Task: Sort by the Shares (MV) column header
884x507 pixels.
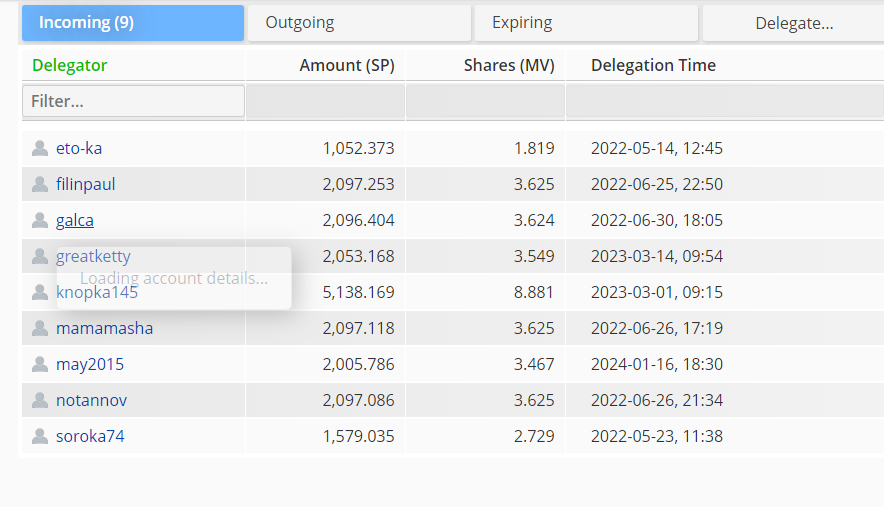Action: [x=509, y=65]
